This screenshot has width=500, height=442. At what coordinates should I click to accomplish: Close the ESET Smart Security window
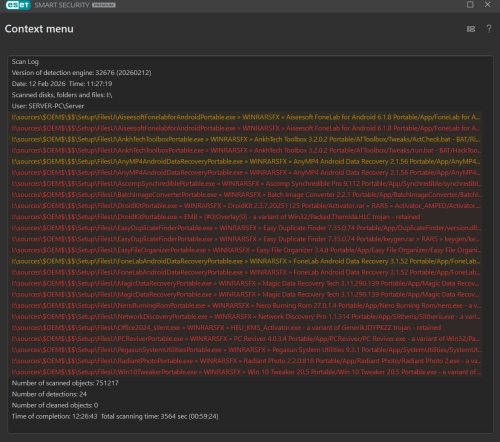tap(487, 5)
